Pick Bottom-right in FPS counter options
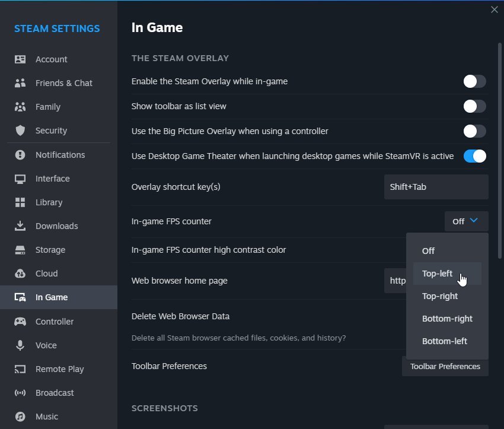The width and height of the screenshot is (504, 429). [x=447, y=319]
